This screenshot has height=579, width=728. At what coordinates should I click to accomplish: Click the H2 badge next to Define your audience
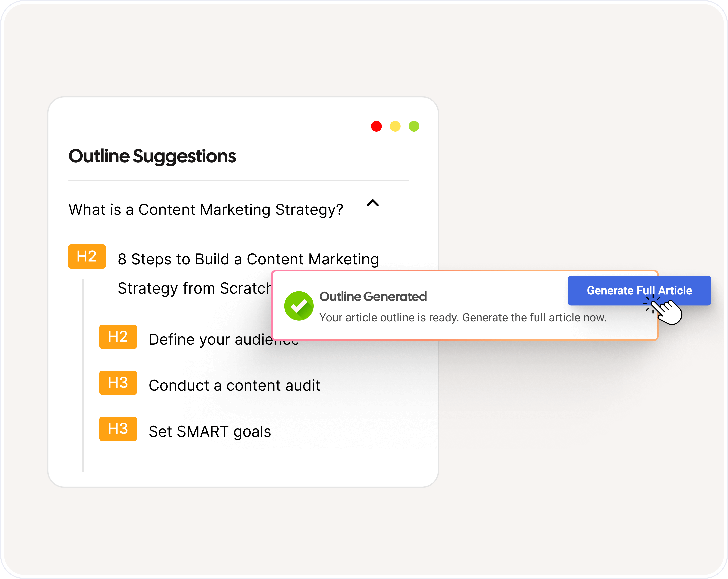coord(118,336)
